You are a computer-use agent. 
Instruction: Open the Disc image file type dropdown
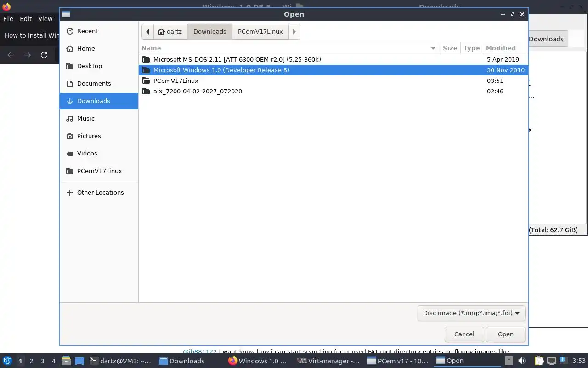click(471, 313)
